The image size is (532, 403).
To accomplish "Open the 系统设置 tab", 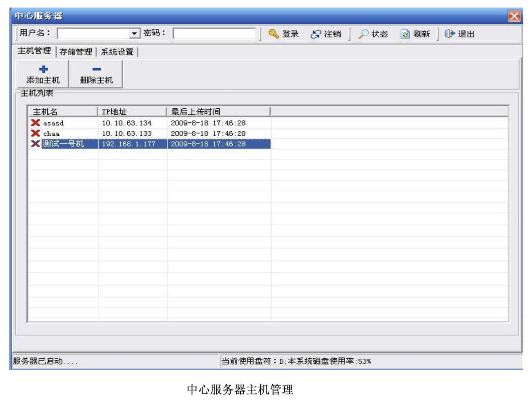I will 117,52.
